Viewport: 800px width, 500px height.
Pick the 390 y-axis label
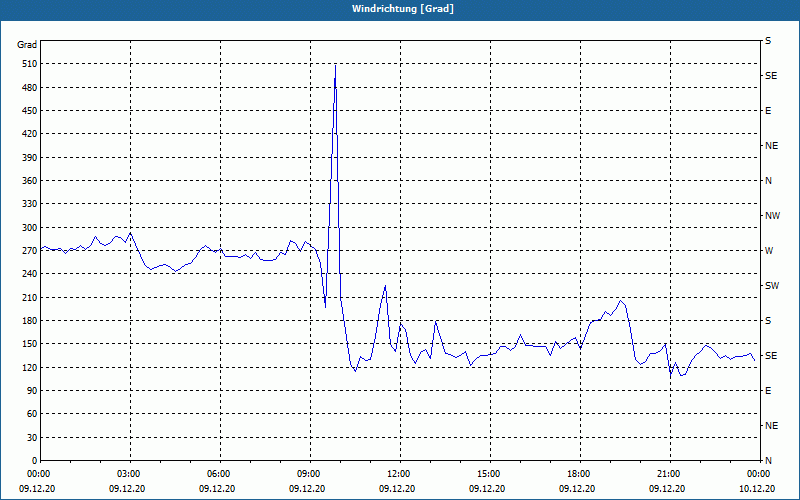coord(30,158)
